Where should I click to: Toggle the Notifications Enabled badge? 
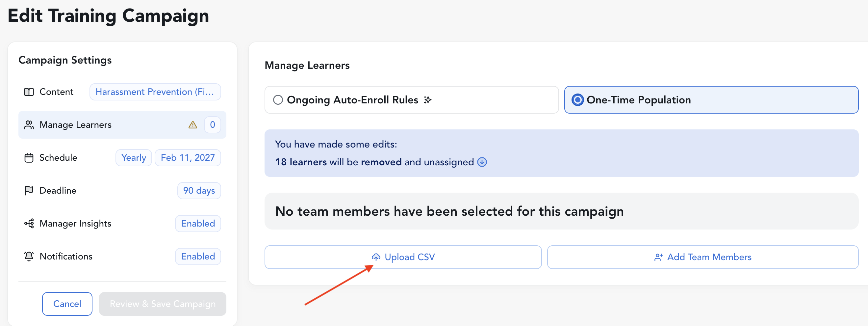[x=198, y=257]
